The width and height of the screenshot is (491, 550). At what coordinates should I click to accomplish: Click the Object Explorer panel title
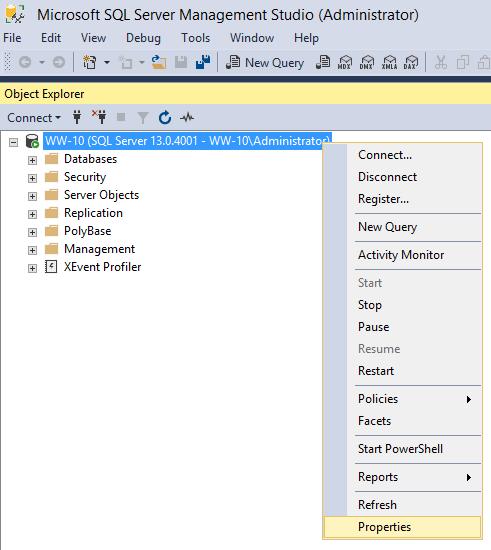pos(44,94)
